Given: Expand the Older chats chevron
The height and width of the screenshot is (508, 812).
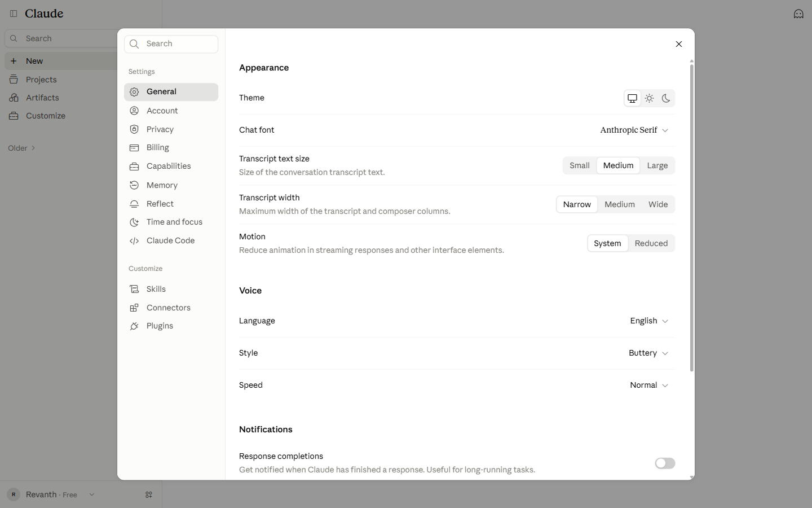Looking at the screenshot, I should 33,148.
